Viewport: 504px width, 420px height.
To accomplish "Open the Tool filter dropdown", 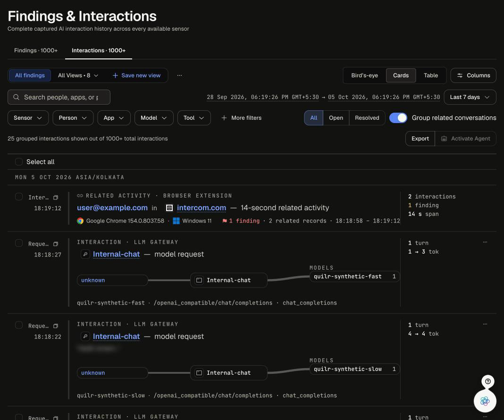I will [194, 118].
